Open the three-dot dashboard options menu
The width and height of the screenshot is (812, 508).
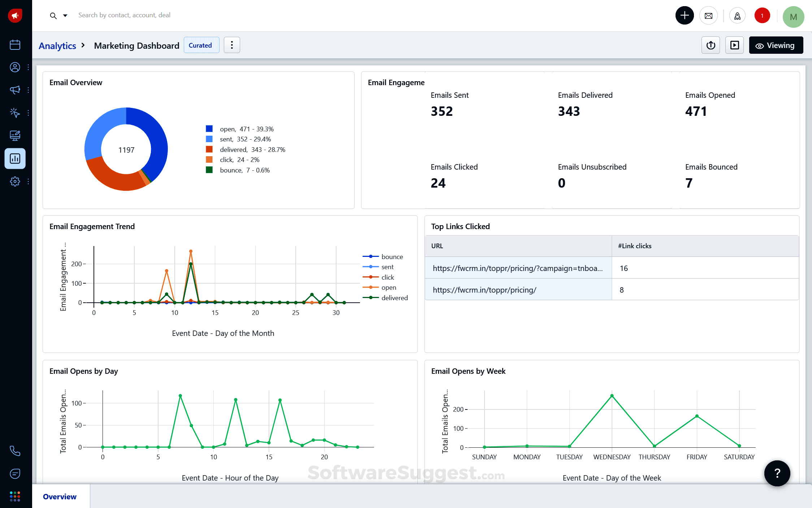click(x=232, y=45)
